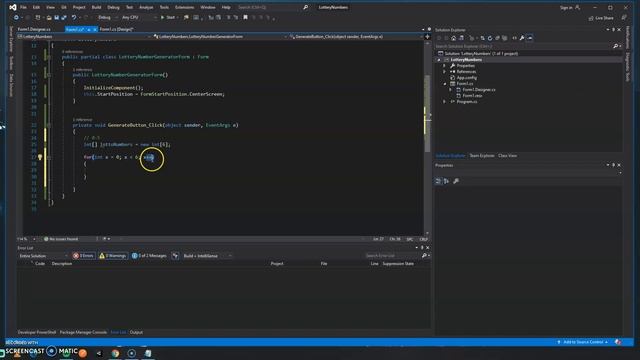This screenshot has width=640, height=360.
Task: Expand the References node
Action: pos(444,71)
